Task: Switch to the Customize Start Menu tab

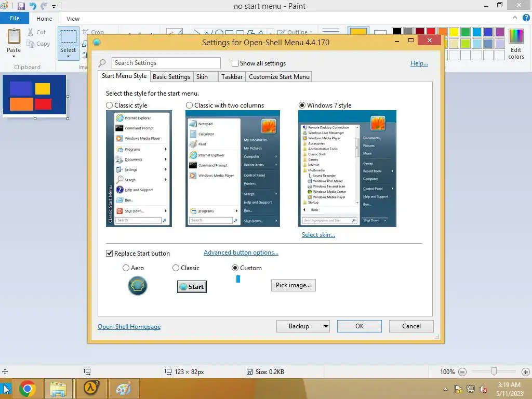Action: pos(279,77)
